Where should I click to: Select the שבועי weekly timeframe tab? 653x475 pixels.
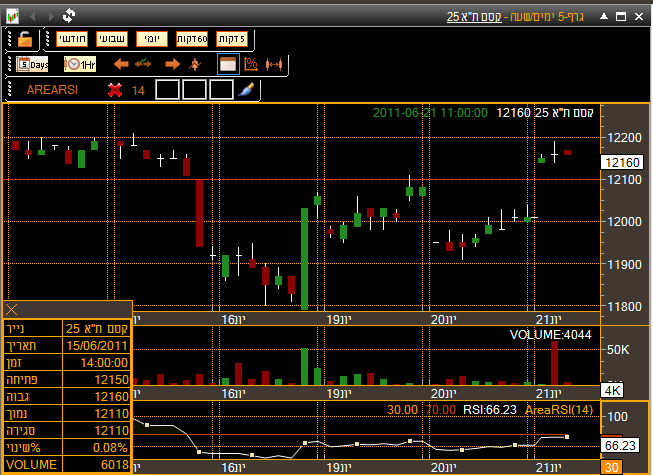point(111,38)
